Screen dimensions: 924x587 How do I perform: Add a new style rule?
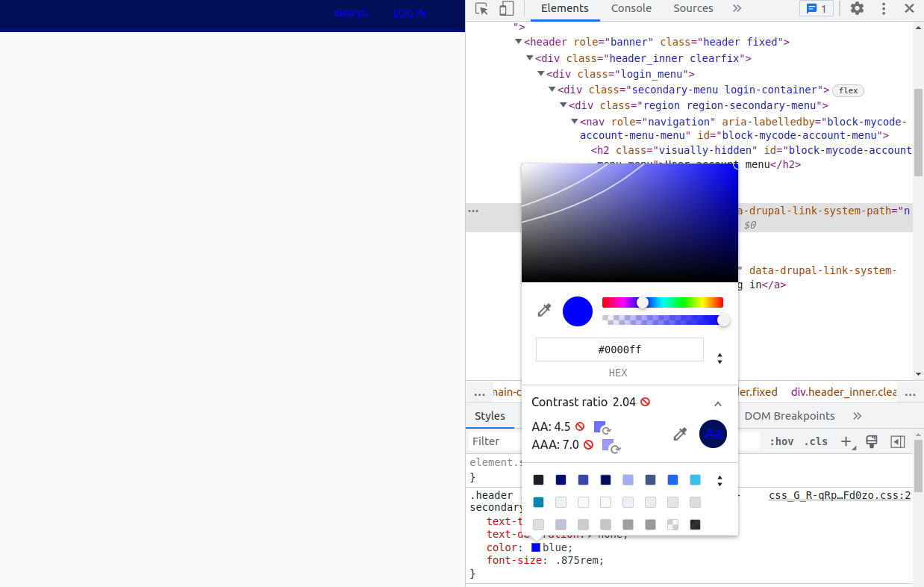pyautogui.click(x=846, y=441)
